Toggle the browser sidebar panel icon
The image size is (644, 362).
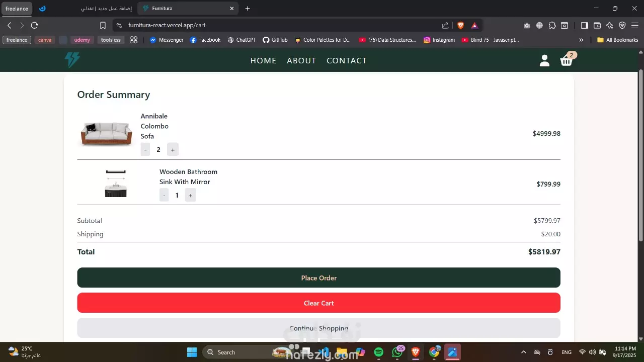(584, 25)
